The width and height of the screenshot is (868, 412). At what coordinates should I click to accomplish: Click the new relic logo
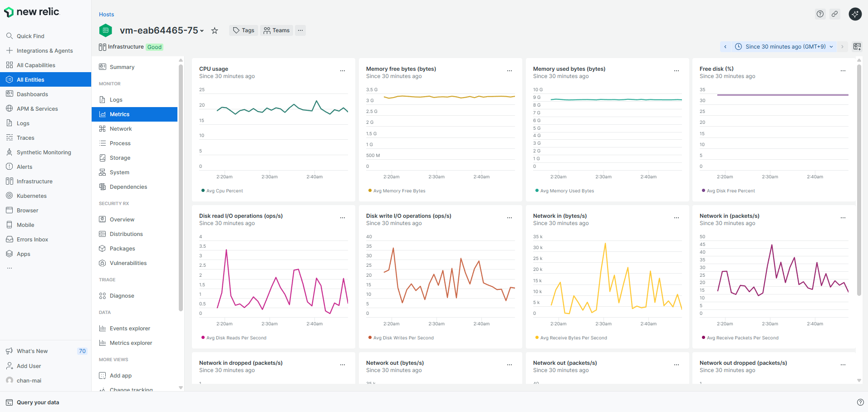click(x=31, y=12)
